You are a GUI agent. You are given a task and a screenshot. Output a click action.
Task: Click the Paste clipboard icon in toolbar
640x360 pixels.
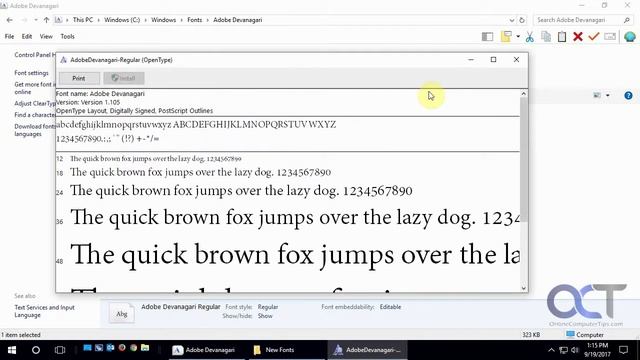(562, 37)
